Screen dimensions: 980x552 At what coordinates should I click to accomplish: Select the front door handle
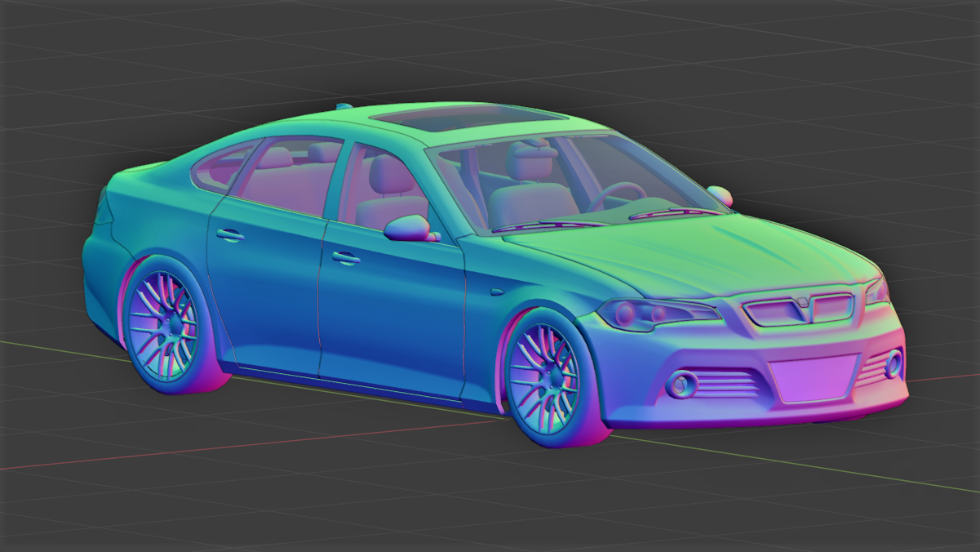346,258
